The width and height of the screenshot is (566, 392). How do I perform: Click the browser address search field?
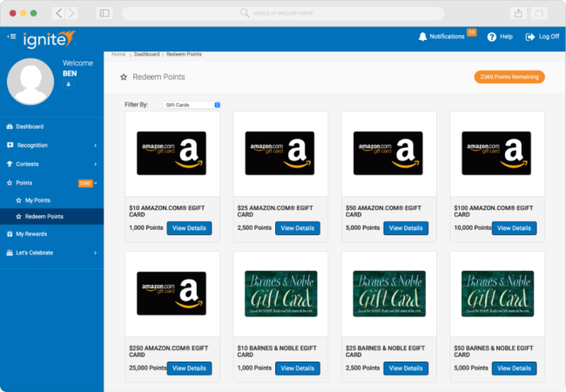point(283,13)
